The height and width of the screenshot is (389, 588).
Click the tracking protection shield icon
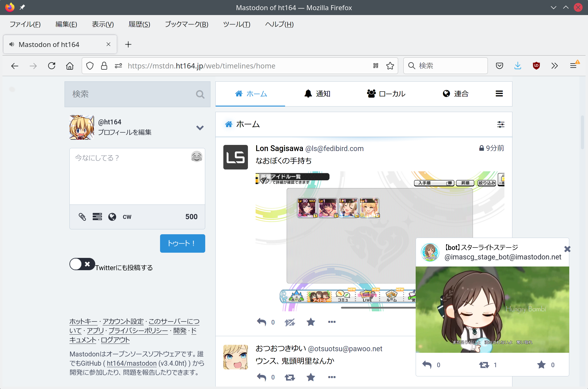90,66
